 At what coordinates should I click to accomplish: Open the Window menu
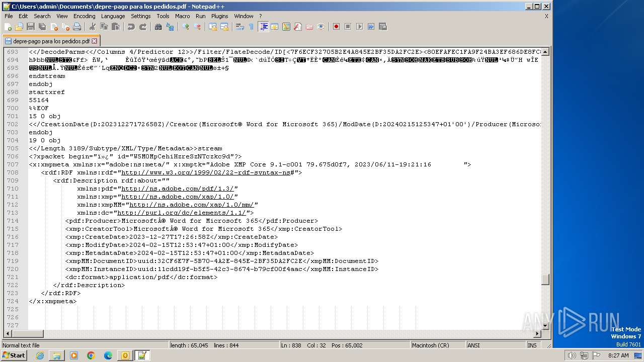click(244, 16)
